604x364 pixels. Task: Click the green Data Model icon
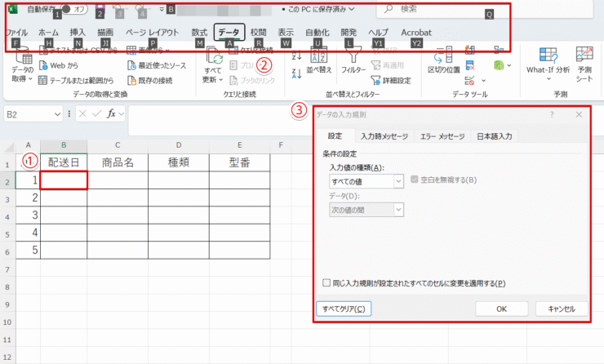500,65
